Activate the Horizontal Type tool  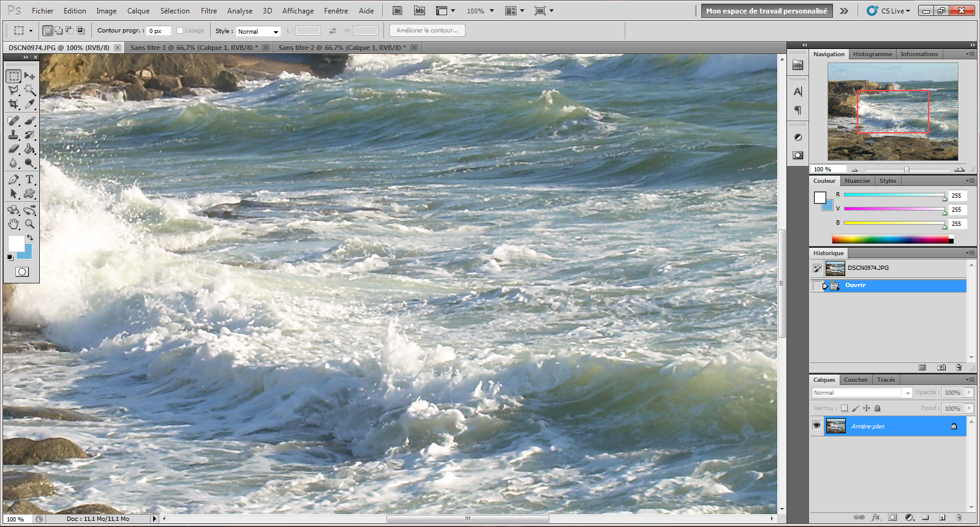(x=29, y=179)
